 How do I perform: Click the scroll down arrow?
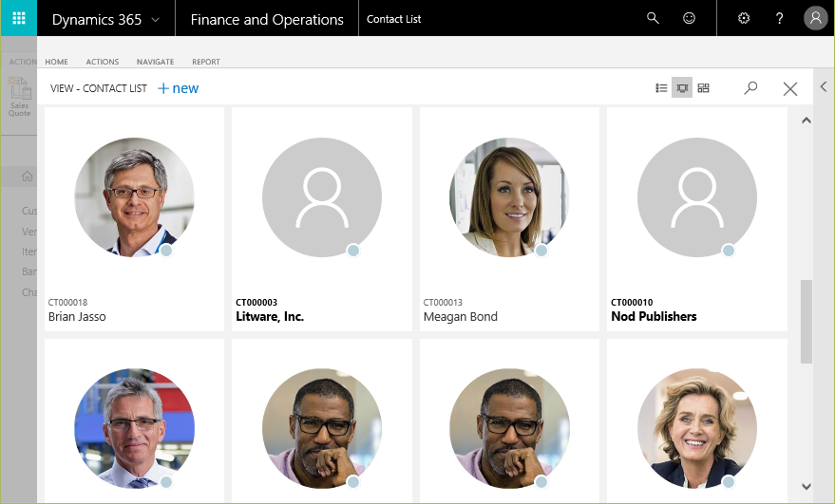(807, 486)
